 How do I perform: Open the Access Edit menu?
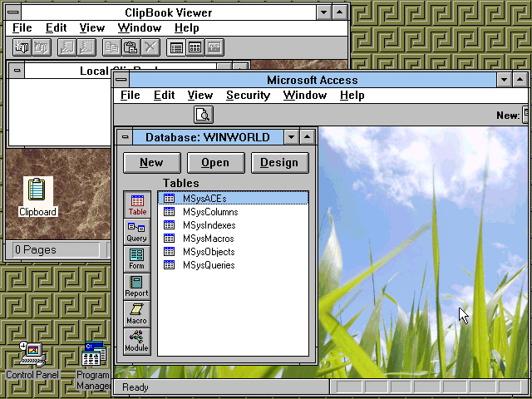coord(165,96)
